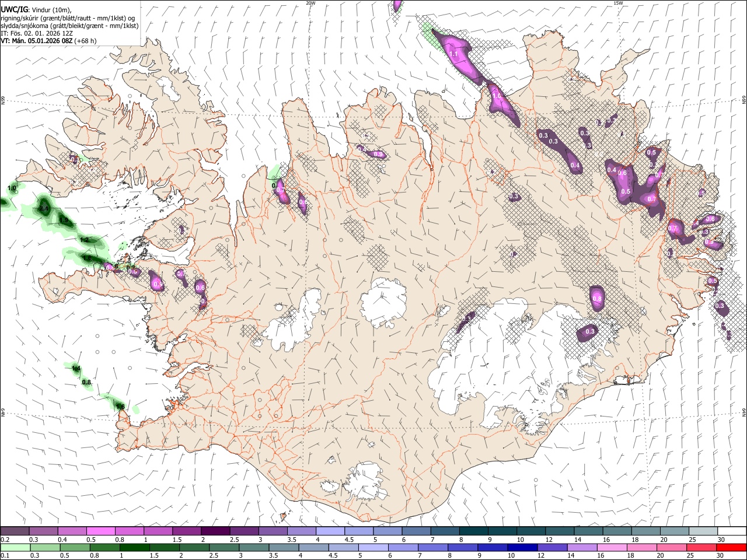
Task: Click the '1.1' precipitation value on the north coast
Action: [x=455, y=54]
